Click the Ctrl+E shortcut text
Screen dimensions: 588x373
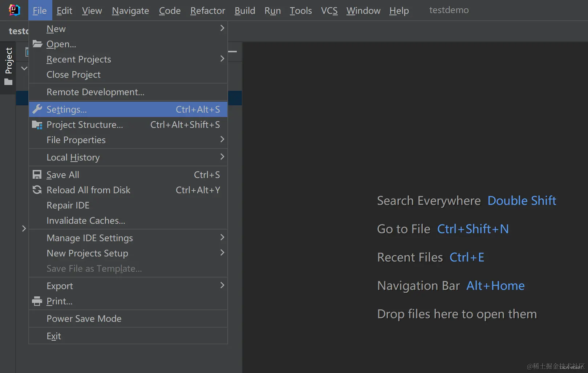pyautogui.click(x=467, y=258)
